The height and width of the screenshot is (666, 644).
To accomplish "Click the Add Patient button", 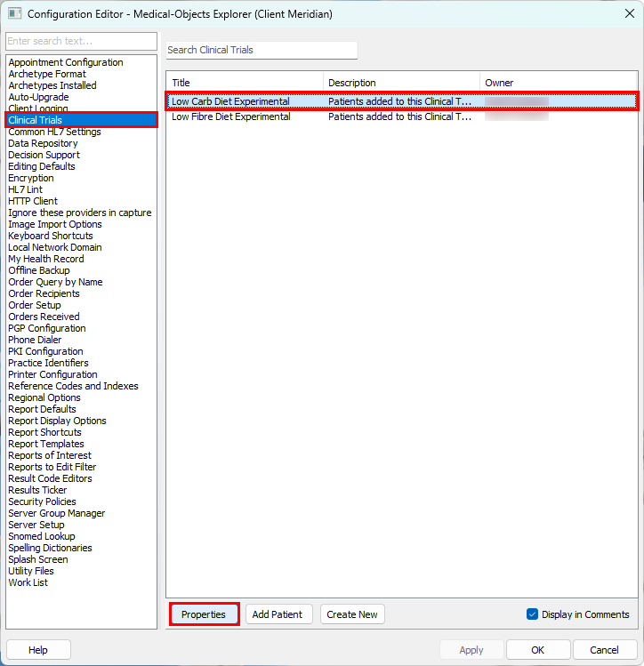I will click(x=278, y=614).
